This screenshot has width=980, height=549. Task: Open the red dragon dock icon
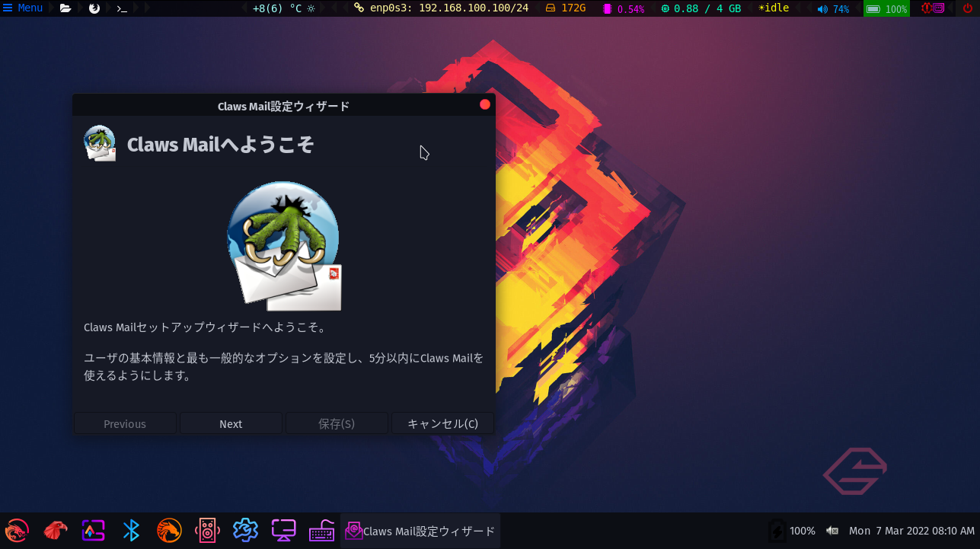17,530
